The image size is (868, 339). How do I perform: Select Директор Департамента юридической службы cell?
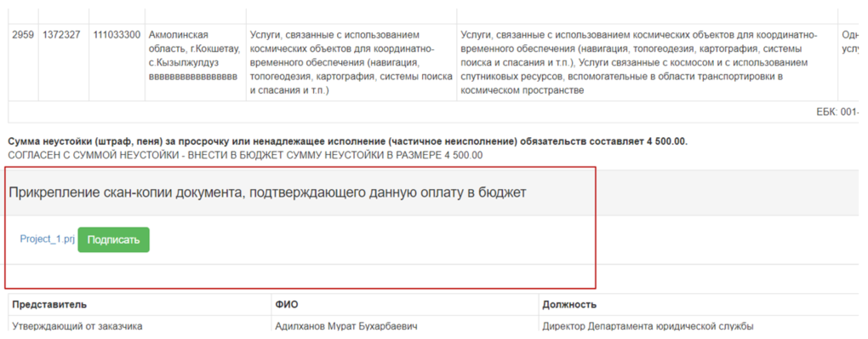click(648, 326)
